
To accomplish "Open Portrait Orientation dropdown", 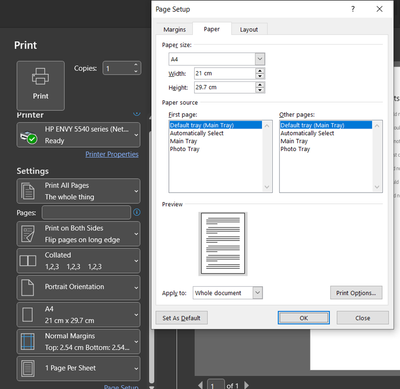I will click(78, 287).
